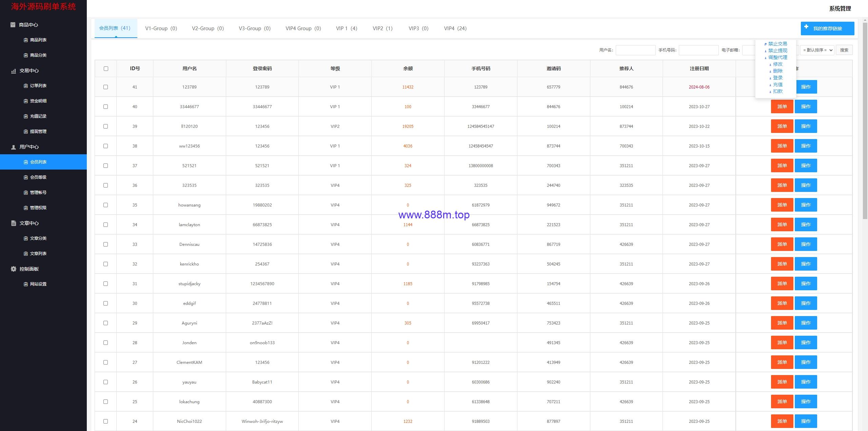Screen dimensions: 868x431
Task: Check the box for lamclayton
Action: (x=106, y=225)
